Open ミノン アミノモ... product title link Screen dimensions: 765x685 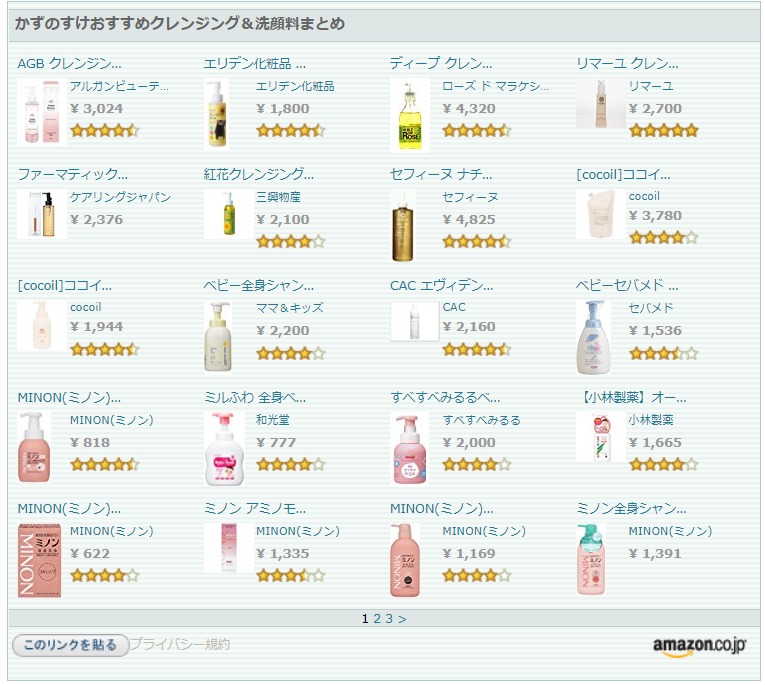pyautogui.click(x=255, y=509)
